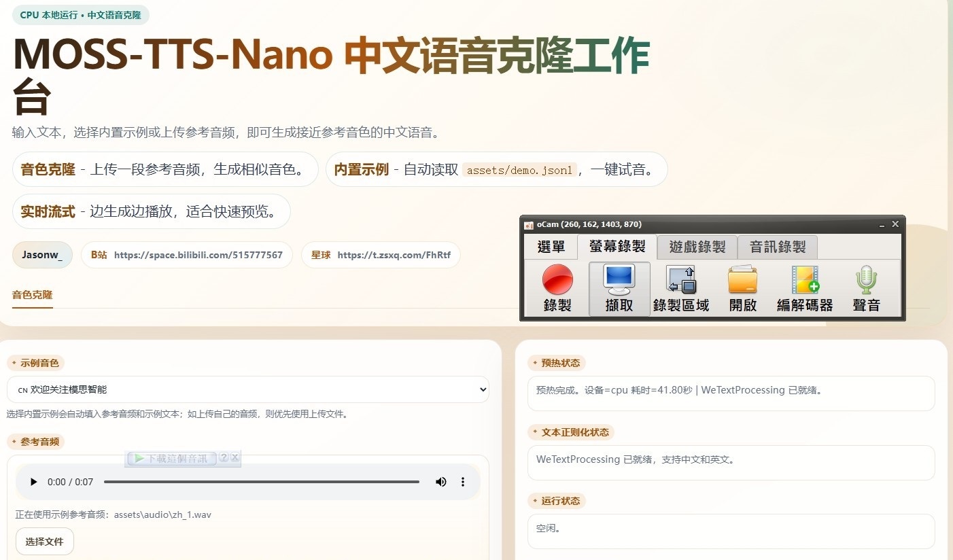This screenshot has width=953, height=560.
Task: Switch to oCam's 螢幕錄製 tab
Action: coord(617,247)
